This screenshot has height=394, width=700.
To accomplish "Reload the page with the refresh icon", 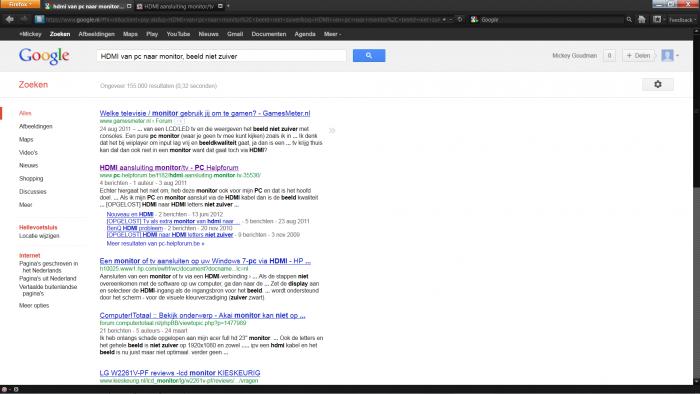I will (460, 19).
